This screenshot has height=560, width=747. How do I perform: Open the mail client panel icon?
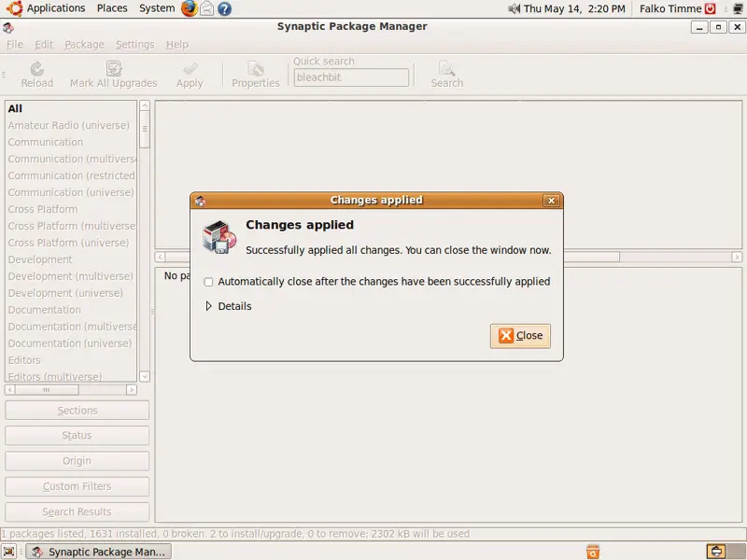[206, 8]
